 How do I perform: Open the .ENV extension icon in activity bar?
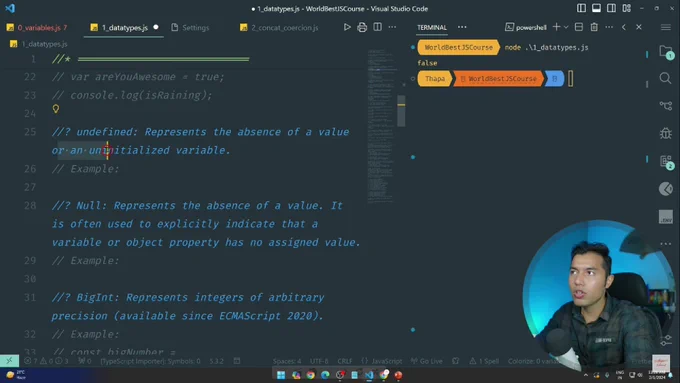coord(666,216)
